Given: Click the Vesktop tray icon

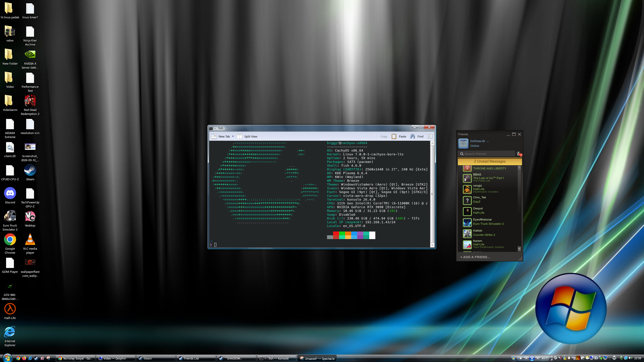Looking at the screenshot, I should [560, 358].
